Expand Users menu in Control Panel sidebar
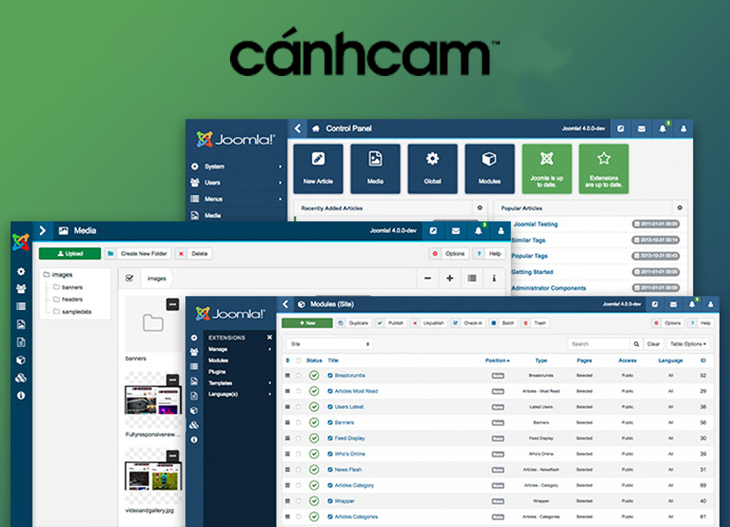The image size is (730, 527). (x=237, y=182)
